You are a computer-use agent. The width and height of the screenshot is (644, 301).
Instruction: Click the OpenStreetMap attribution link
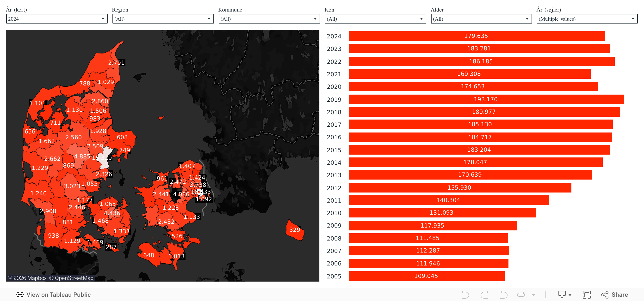tap(71, 278)
